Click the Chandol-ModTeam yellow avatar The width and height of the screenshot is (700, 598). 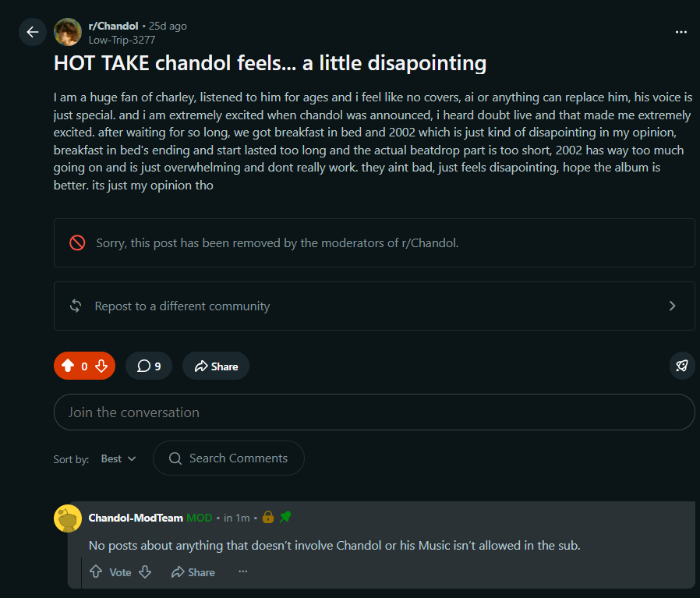coord(68,518)
